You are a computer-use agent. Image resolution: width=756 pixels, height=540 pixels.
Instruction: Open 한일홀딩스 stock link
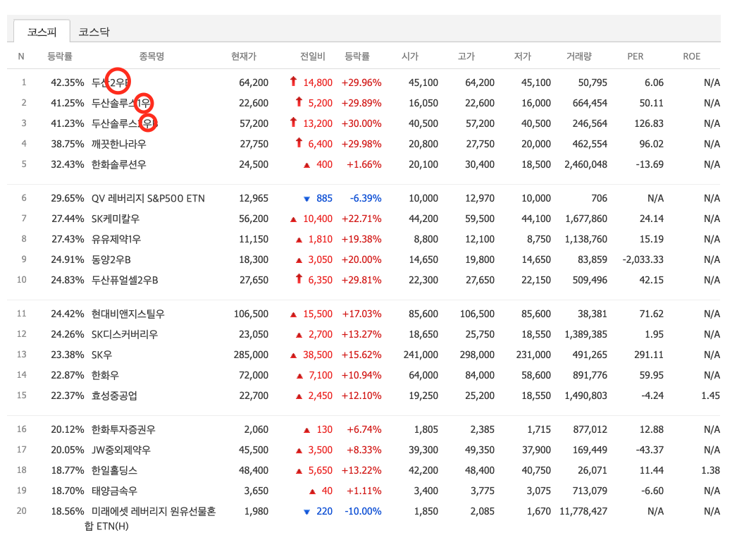click(114, 470)
